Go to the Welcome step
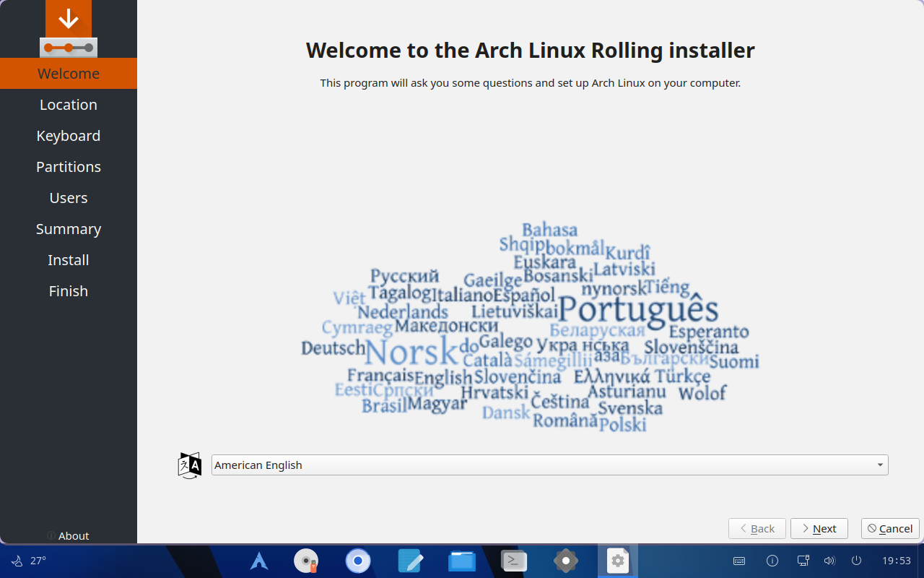The width and height of the screenshot is (924, 578). [69, 74]
